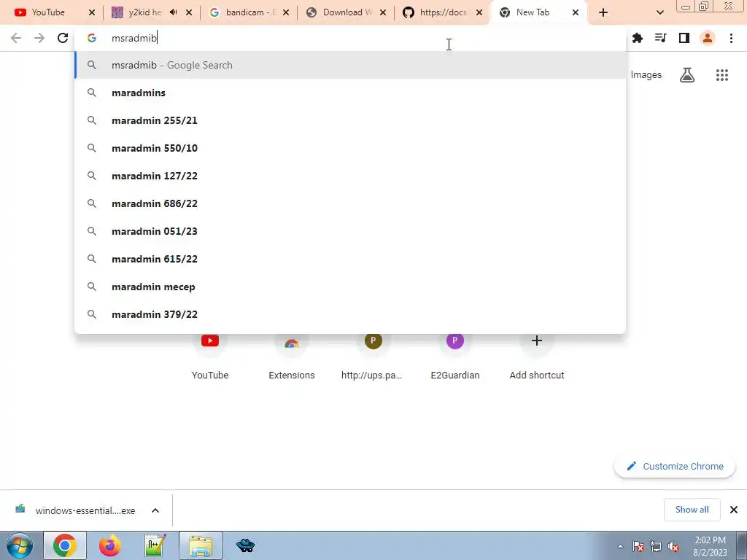Click the Customize Chrome button
Screen dimensions: 747x560
(675, 466)
